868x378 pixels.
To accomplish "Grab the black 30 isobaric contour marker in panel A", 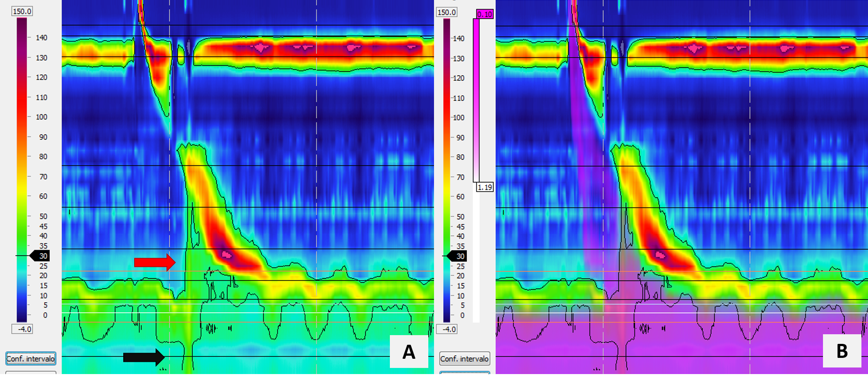I will (x=39, y=256).
